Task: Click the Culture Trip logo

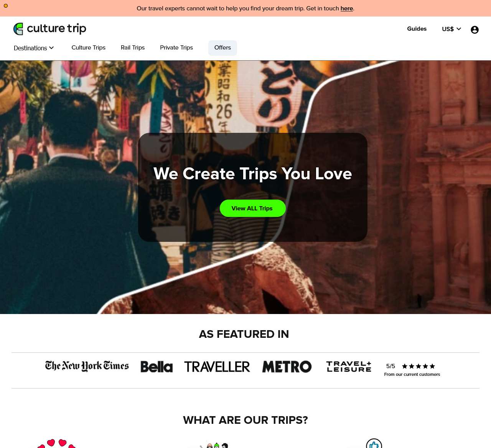Action: click(50, 29)
